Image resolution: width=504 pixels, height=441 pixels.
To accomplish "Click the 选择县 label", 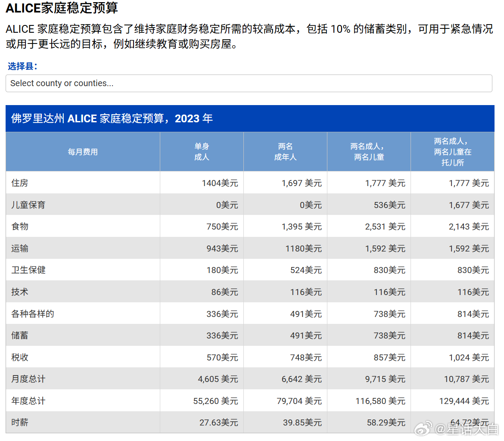I will pyautogui.click(x=22, y=66).
